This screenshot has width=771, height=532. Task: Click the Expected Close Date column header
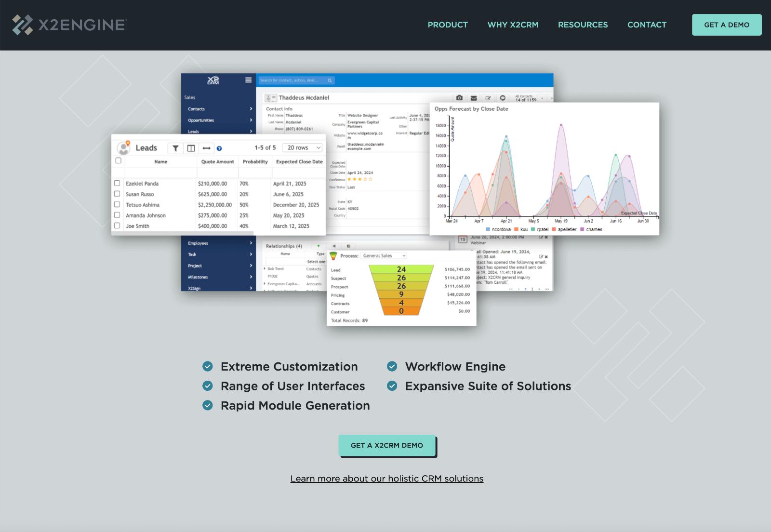[299, 162]
